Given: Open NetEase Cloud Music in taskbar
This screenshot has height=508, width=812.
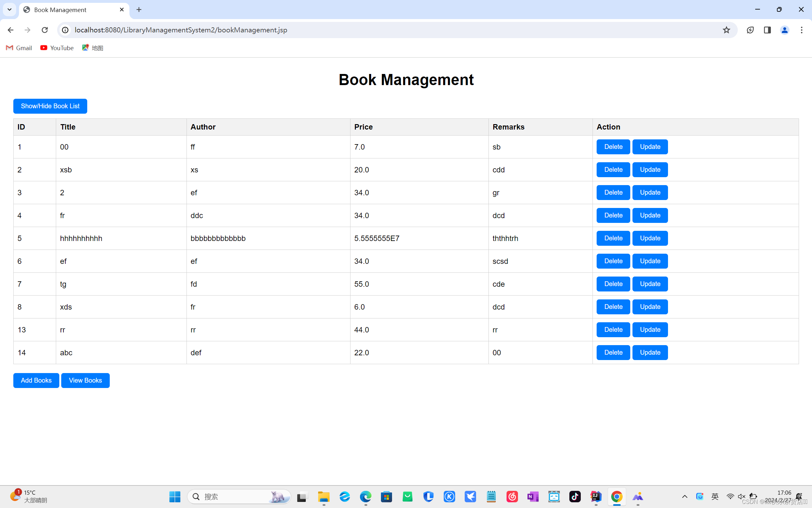Looking at the screenshot, I should pyautogui.click(x=512, y=497).
